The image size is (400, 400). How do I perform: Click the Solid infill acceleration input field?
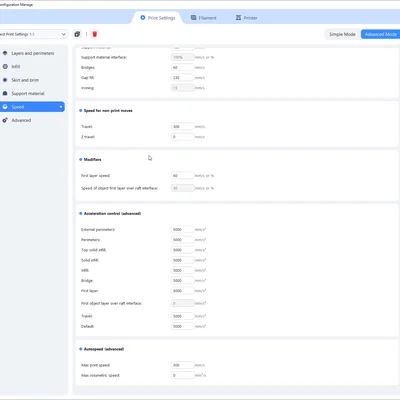pyautogui.click(x=182, y=260)
